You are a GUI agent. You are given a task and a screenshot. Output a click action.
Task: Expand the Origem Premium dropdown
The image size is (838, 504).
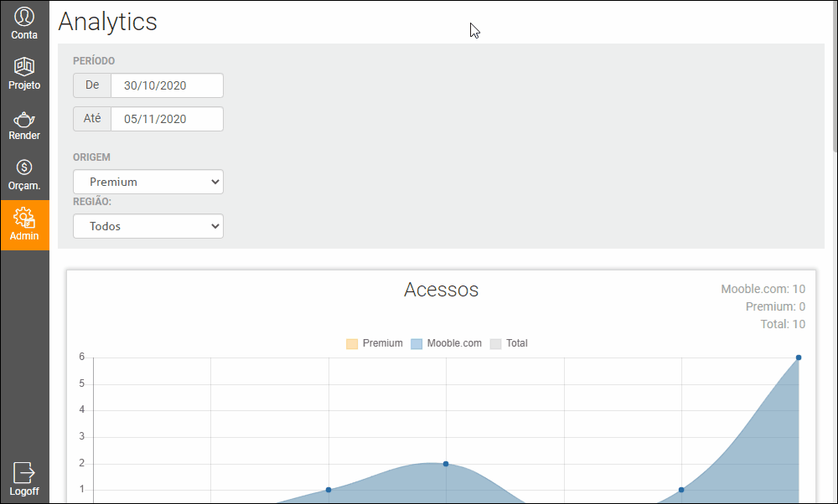tap(148, 182)
